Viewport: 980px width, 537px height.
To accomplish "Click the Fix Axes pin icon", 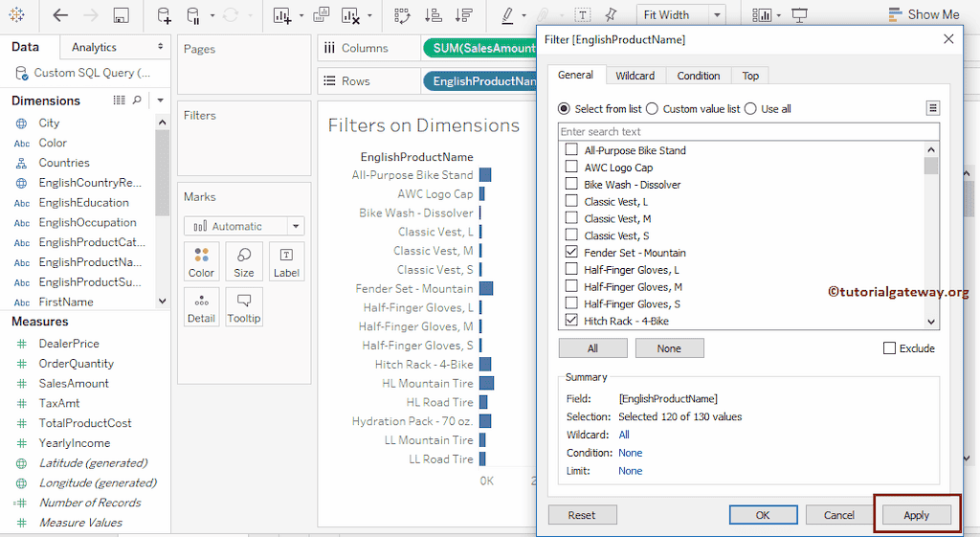I will coord(611,15).
